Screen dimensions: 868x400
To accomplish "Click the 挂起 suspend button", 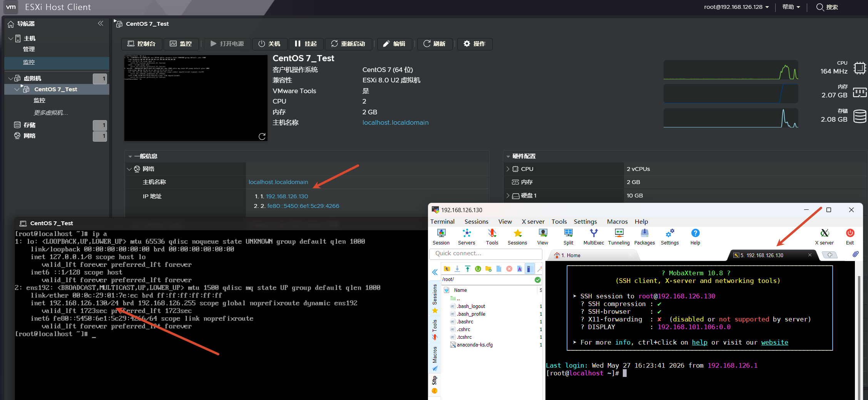I will point(306,44).
